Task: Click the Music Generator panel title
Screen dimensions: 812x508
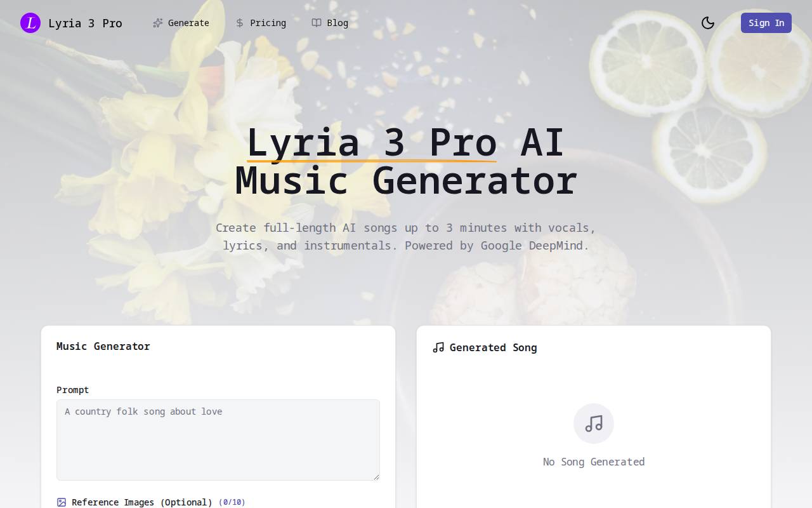Action: pyautogui.click(x=103, y=346)
